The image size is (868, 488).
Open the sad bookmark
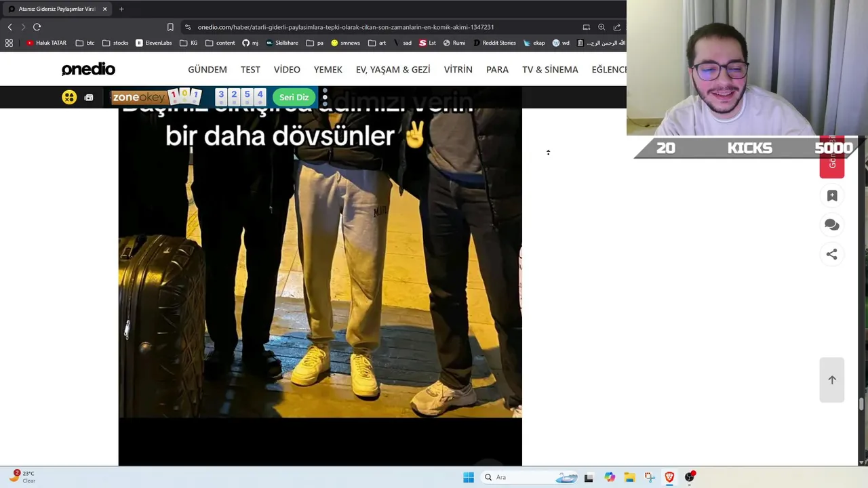click(x=402, y=43)
